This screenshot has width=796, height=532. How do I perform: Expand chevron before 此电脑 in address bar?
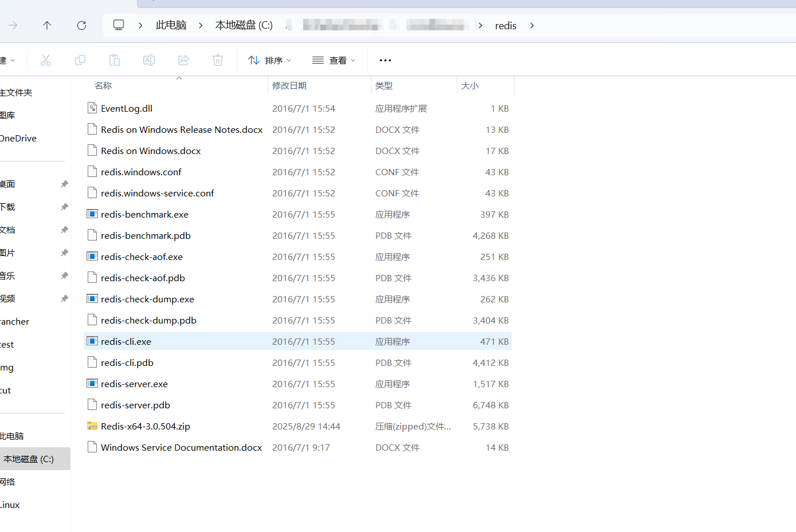pyautogui.click(x=140, y=25)
